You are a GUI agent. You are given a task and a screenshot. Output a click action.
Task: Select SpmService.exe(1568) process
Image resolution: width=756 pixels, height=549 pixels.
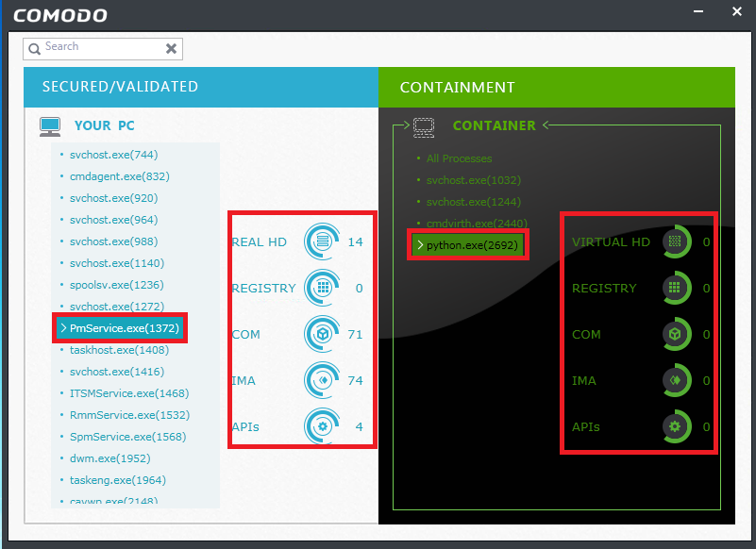point(127,437)
